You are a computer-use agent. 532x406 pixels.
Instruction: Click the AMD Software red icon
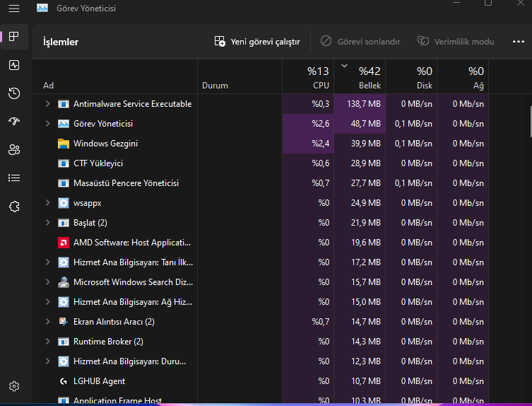point(64,243)
